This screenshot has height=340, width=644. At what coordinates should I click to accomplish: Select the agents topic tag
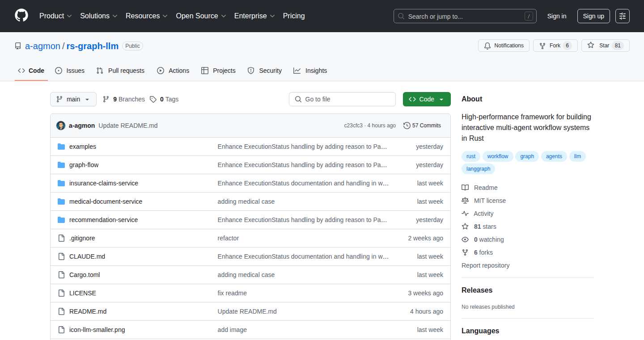click(554, 156)
